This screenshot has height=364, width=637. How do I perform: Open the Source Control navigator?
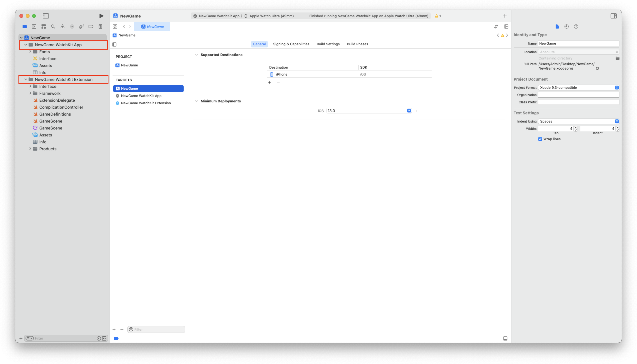(34, 26)
